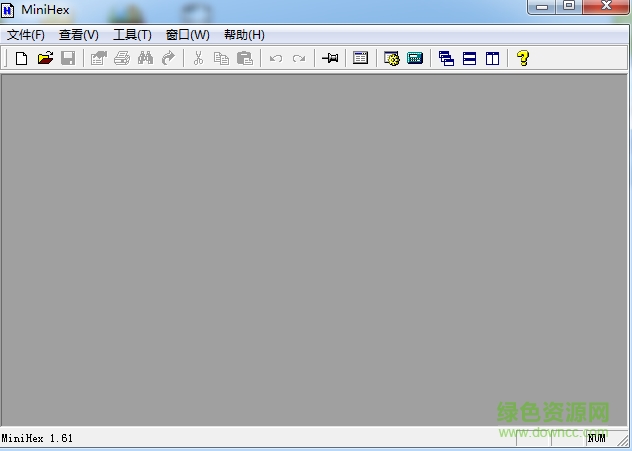The image size is (632, 451).
Task: Click the Print icon in the toolbar
Action: (x=122, y=59)
